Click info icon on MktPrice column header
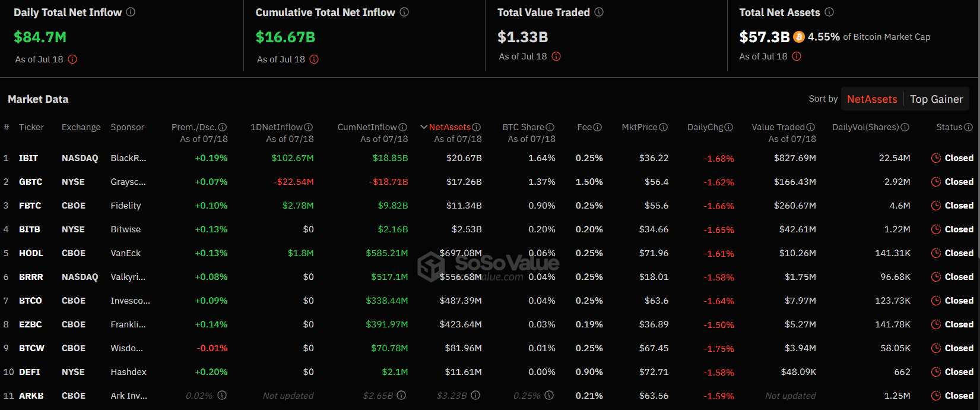 coord(664,127)
